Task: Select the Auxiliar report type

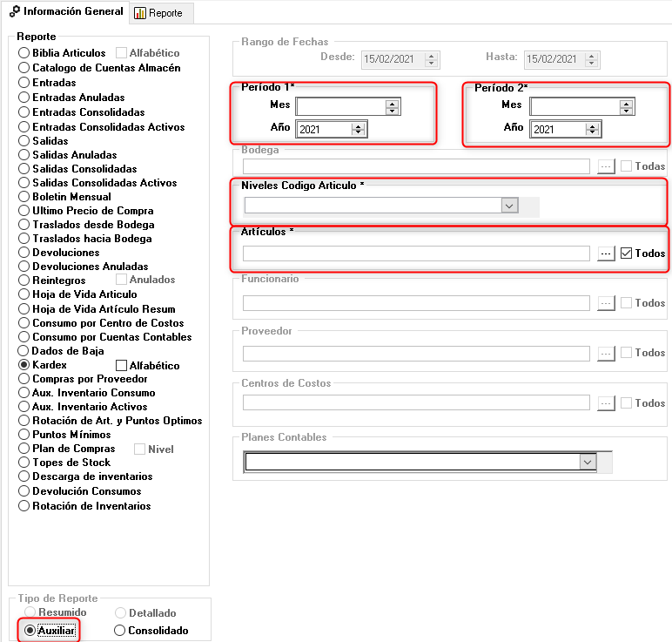Action: (x=30, y=631)
